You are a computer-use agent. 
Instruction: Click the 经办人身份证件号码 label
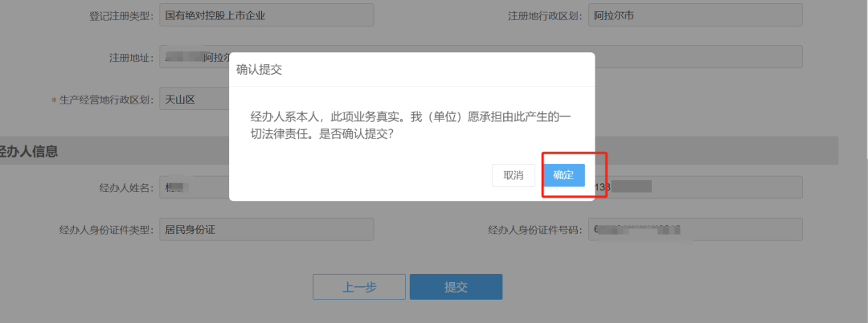pos(535,230)
